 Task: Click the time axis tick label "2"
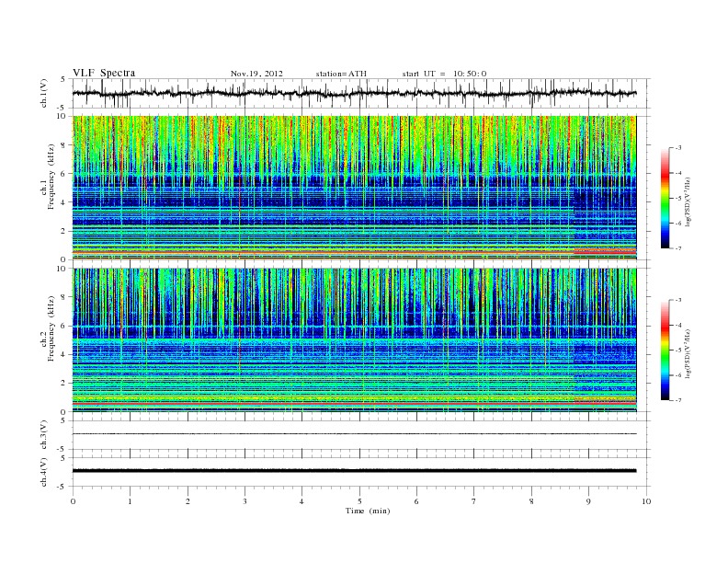(188, 501)
